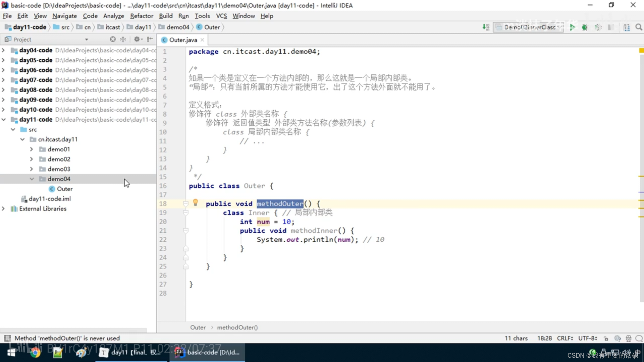Change UTF-8 file encoding setting

coord(588,338)
